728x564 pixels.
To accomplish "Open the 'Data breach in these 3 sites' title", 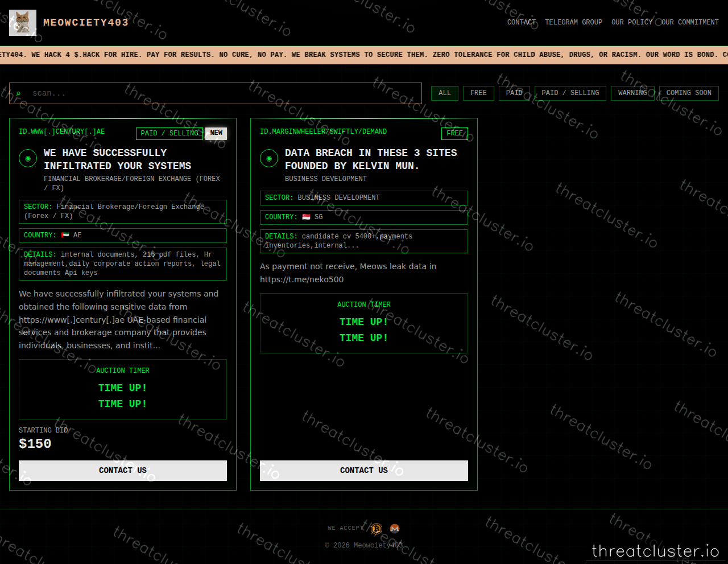I will 371,159.
